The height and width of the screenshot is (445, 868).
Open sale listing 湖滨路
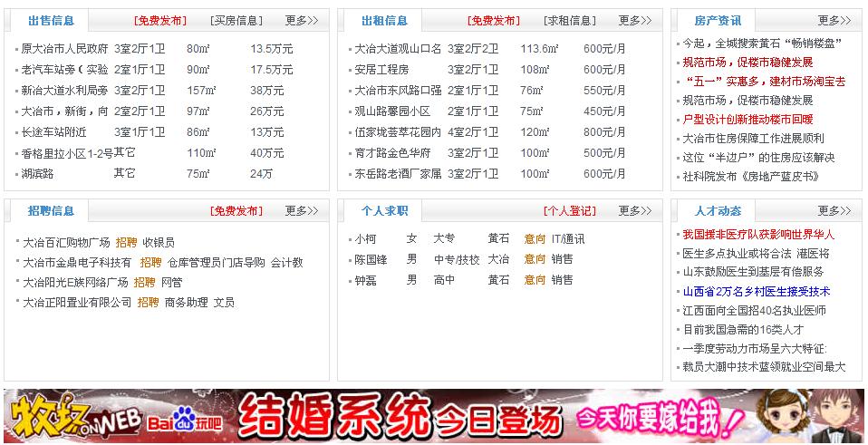pos(37,174)
